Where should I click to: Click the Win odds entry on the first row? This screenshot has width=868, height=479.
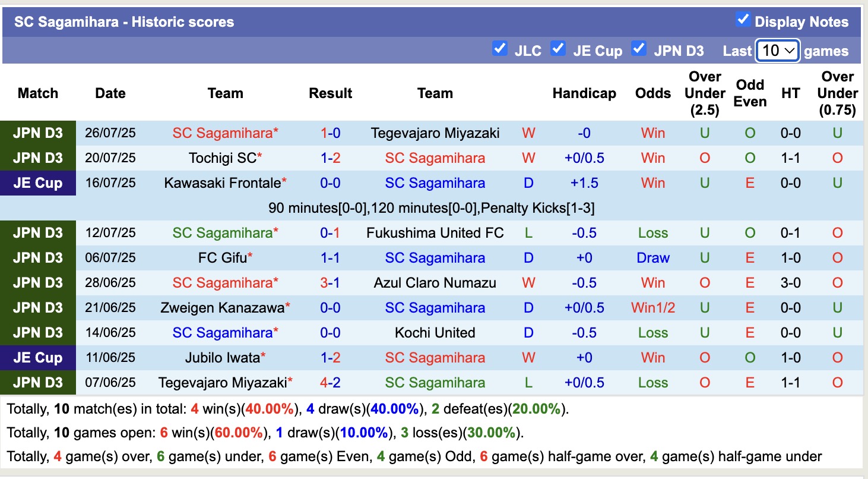click(x=652, y=133)
